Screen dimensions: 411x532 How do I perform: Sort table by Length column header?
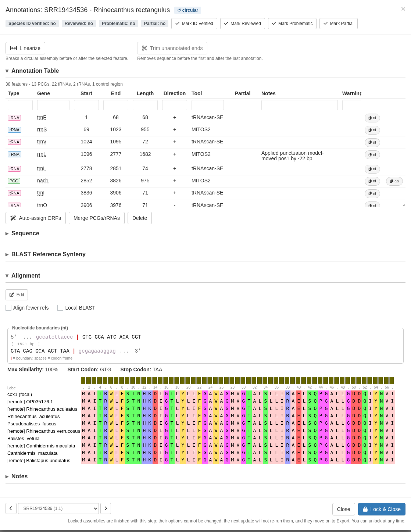pyautogui.click(x=145, y=93)
